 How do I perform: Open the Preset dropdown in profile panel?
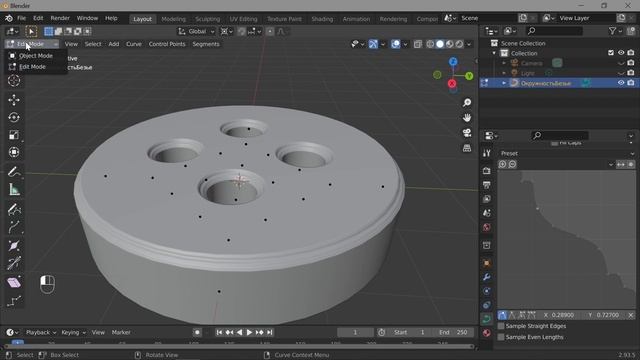coord(567,153)
